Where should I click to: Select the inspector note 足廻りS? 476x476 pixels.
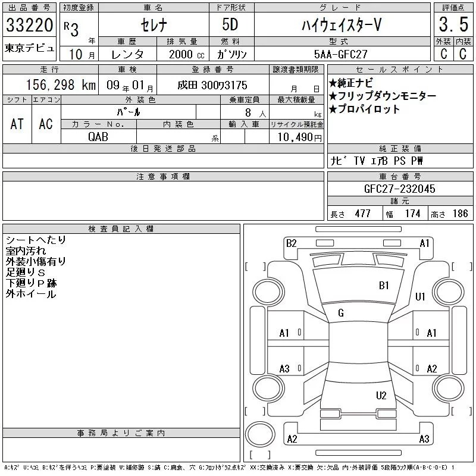pos(26,273)
